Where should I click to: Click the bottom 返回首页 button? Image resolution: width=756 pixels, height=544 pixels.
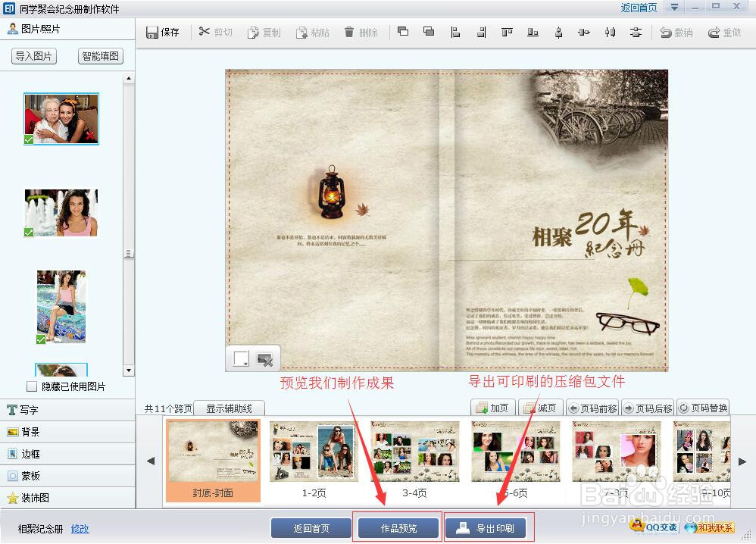pyautogui.click(x=311, y=528)
